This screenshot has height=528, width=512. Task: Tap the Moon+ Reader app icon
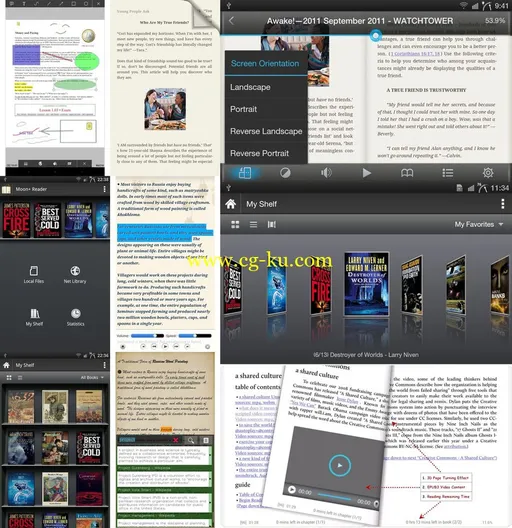(x=6, y=190)
